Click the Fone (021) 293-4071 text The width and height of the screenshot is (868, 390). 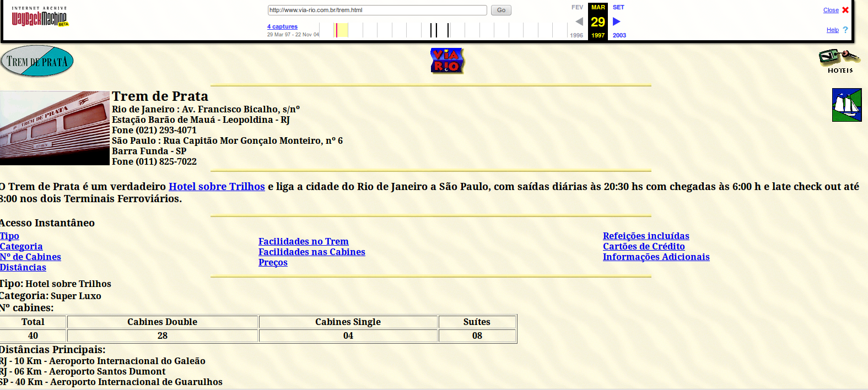click(154, 130)
